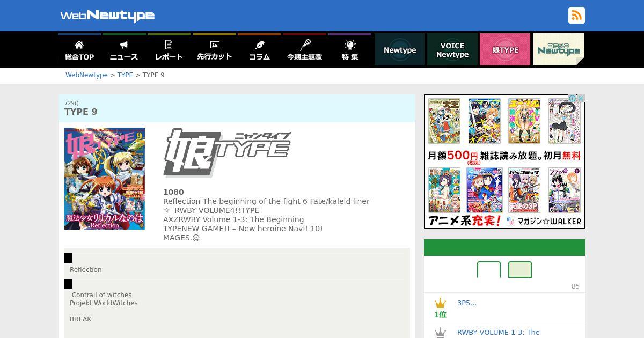Click the 1080 price text
The image size is (644, 338).
point(173,192)
